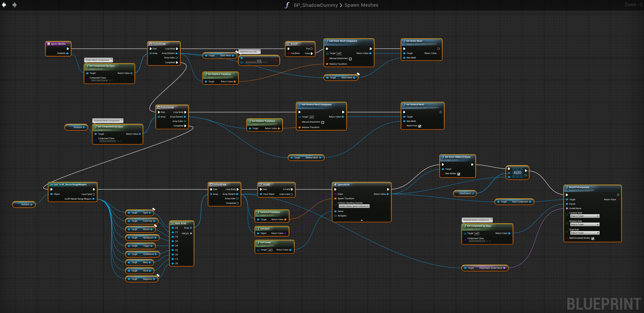The height and width of the screenshot is (313, 644).
Task: Click Spawn Meshes breadcrumb
Action: [x=361, y=5]
